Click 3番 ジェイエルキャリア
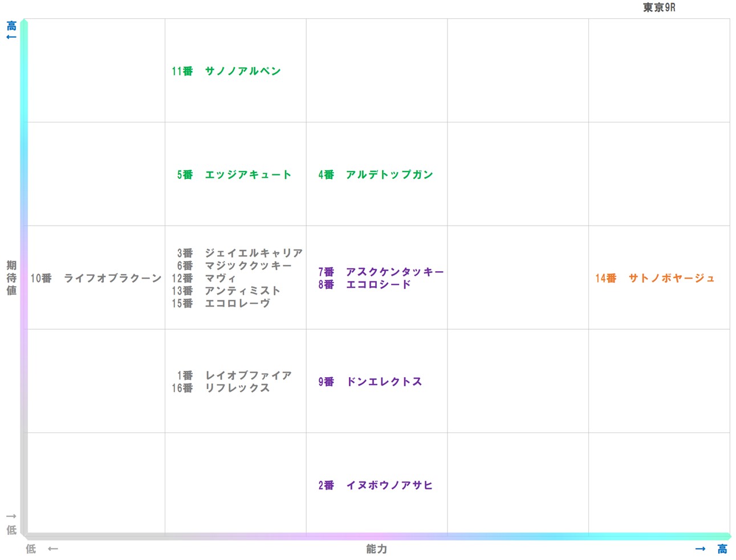 tap(239, 253)
